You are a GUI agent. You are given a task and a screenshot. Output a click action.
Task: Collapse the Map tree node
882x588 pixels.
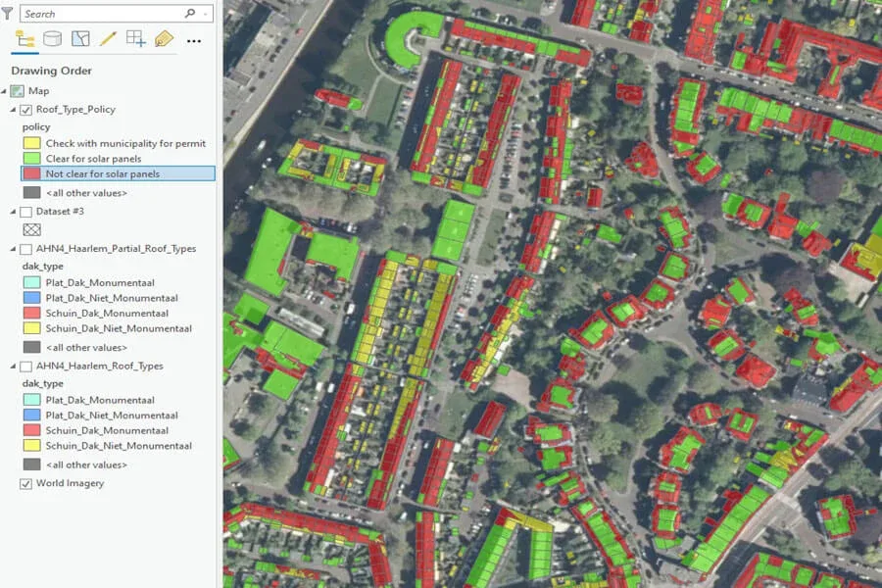[x=6, y=90]
